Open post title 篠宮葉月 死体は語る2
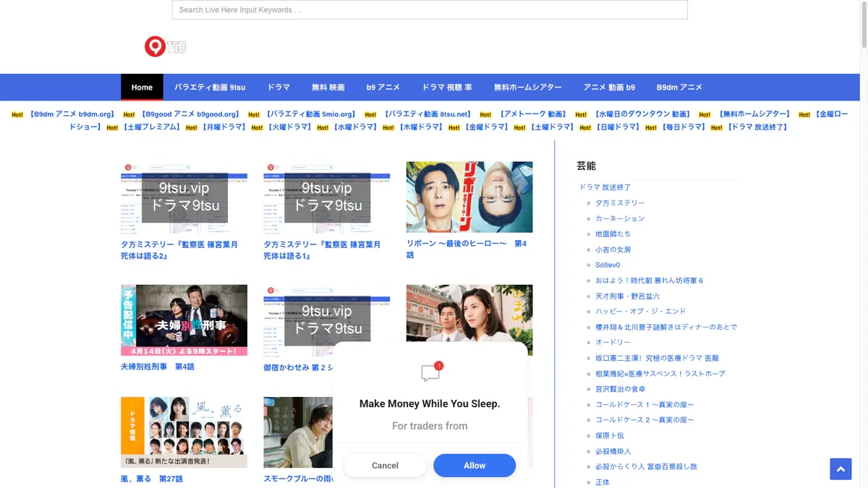The height and width of the screenshot is (488, 868). click(x=179, y=250)
